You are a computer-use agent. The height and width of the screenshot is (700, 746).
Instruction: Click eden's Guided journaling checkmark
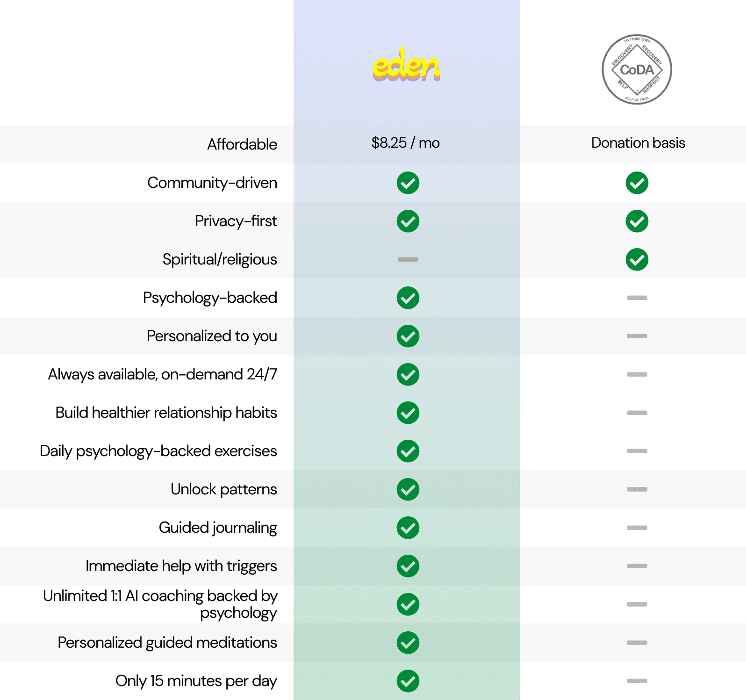(x=408, y=528)
